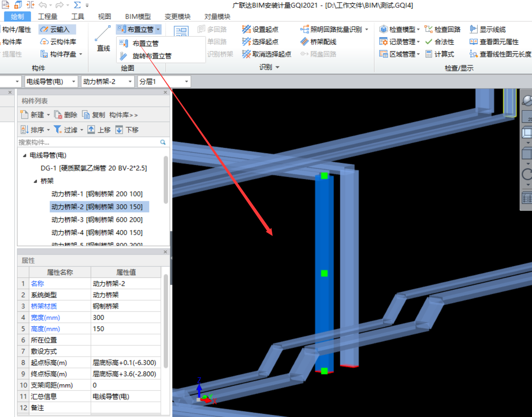Close the 构件列表 panel
The width and height of the screenshot is (532, 417).
click(x=165, y=92)
